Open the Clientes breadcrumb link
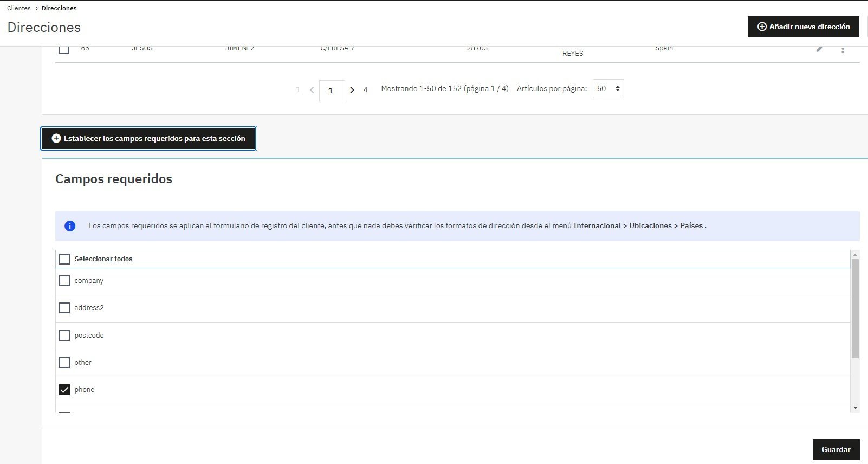Viewport: 868px width, 464px height. (19, 8)
